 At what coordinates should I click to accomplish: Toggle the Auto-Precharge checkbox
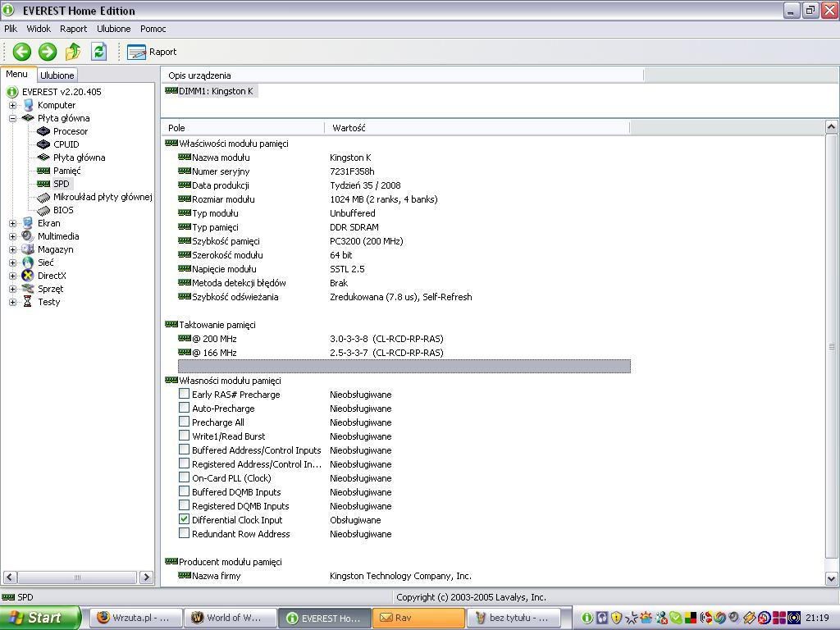[x=184, y=408]
